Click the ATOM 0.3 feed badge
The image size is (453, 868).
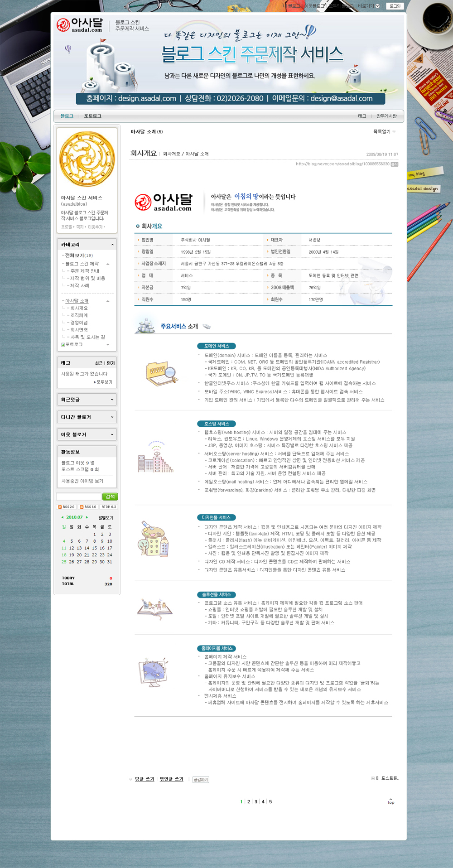click(x=109, y=507)
